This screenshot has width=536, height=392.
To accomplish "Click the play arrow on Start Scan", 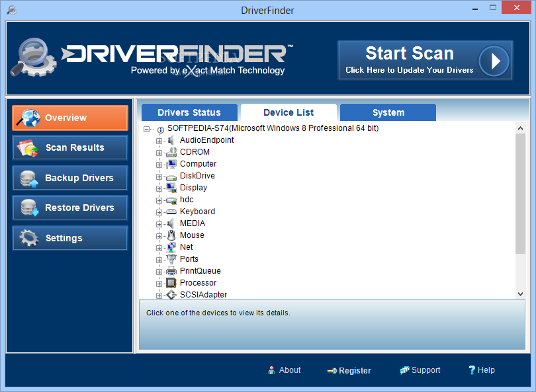I will tap(494, 61).
